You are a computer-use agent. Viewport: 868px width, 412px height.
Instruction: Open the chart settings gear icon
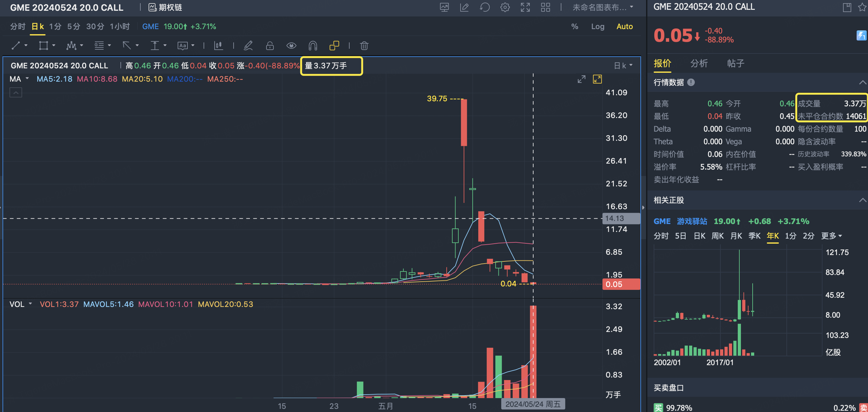505,7
